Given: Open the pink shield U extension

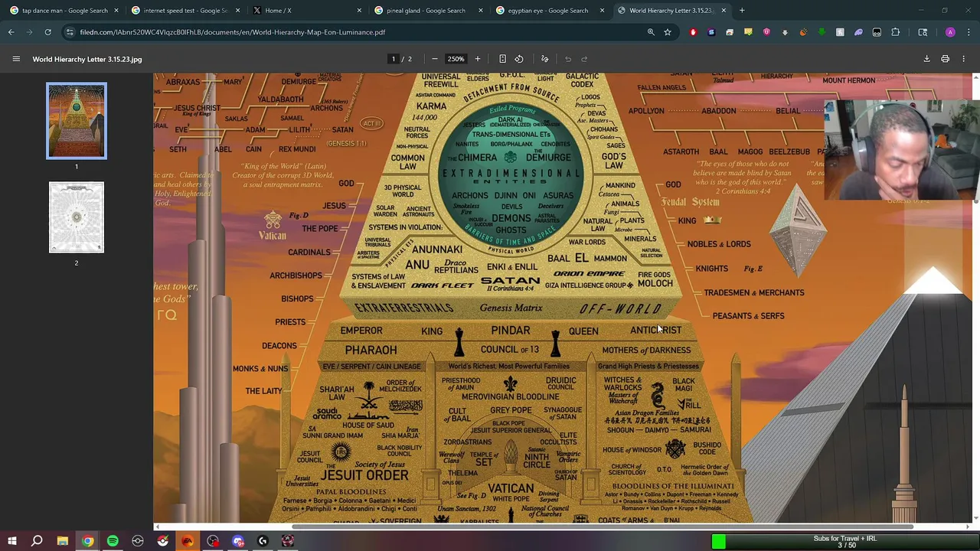Looking at the screenshot, I should tap(766, 32).
